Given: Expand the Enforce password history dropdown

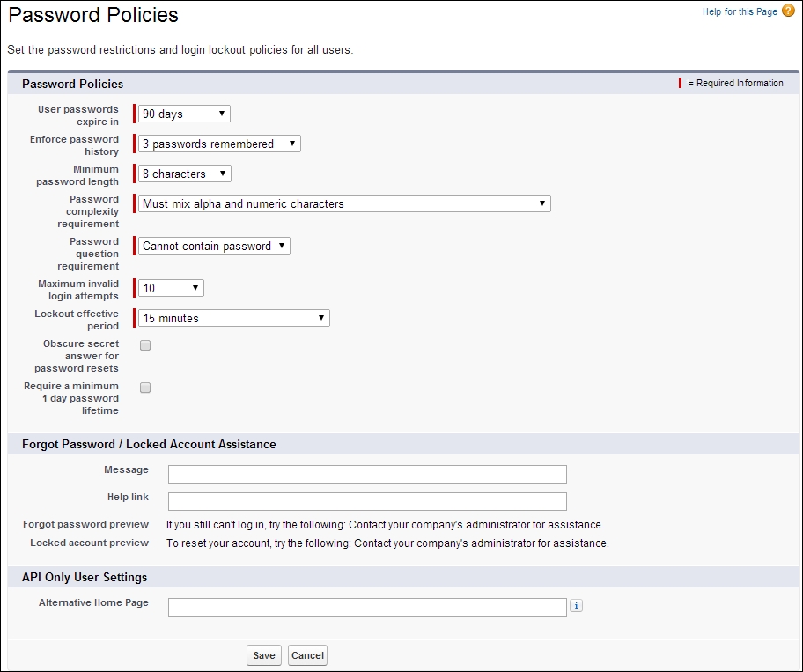Looking at the screenshot, I should click(219, 144).
